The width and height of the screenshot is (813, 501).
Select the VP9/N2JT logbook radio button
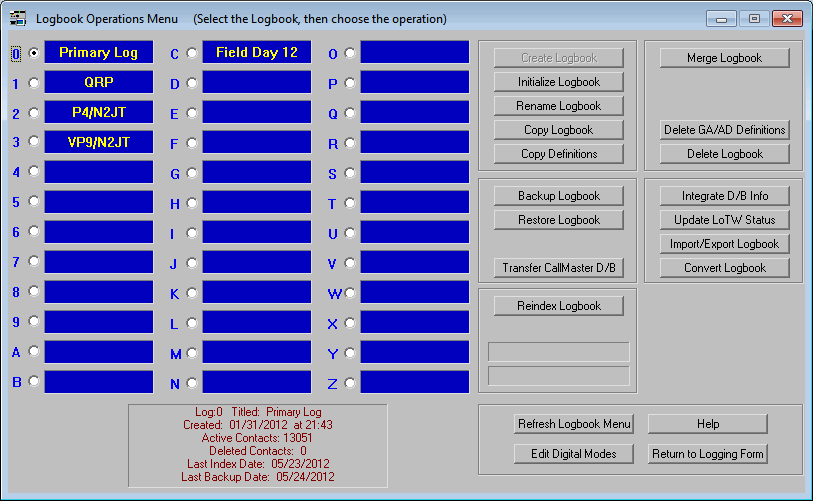(x=35, y=142)
